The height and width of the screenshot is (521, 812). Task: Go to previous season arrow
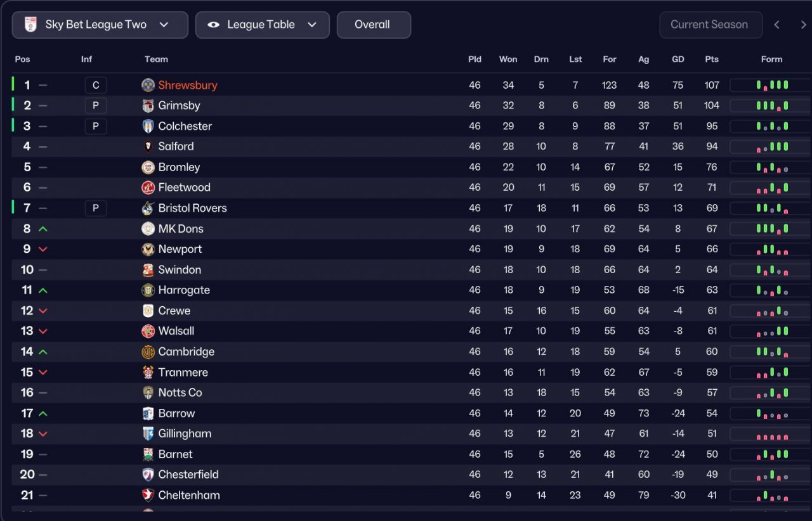(776, 25)
